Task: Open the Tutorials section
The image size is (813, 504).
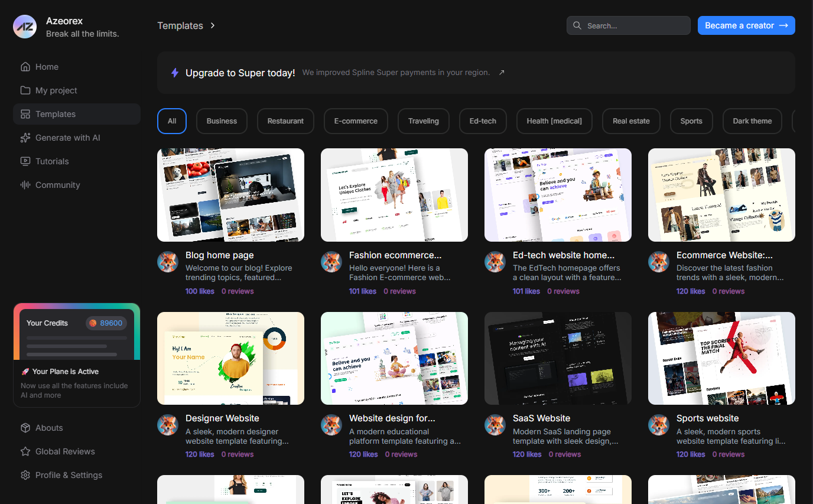Action: [x=77, y=161]
